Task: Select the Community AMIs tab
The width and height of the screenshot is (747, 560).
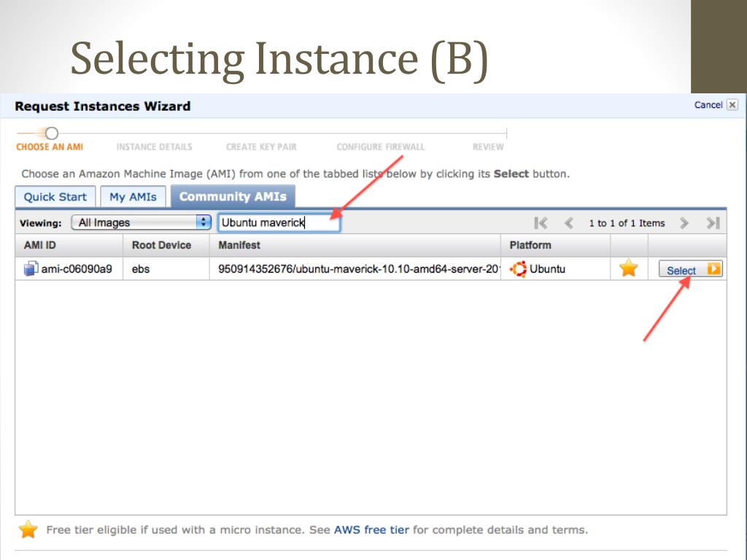Action: click(x=233, y=196)
